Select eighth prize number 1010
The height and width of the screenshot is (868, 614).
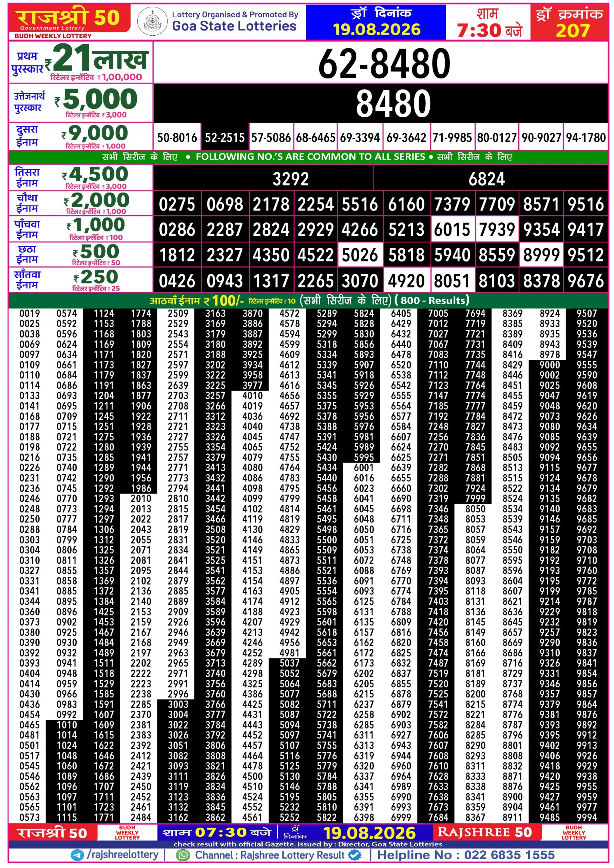tap(66, 725)
